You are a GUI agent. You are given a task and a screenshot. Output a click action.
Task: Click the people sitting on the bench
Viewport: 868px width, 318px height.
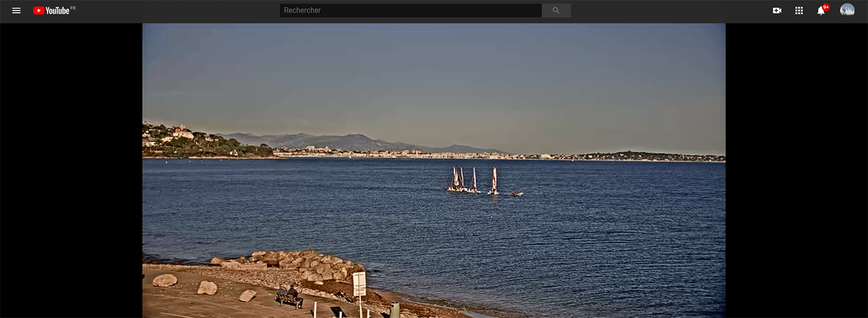tap(290, 295)
